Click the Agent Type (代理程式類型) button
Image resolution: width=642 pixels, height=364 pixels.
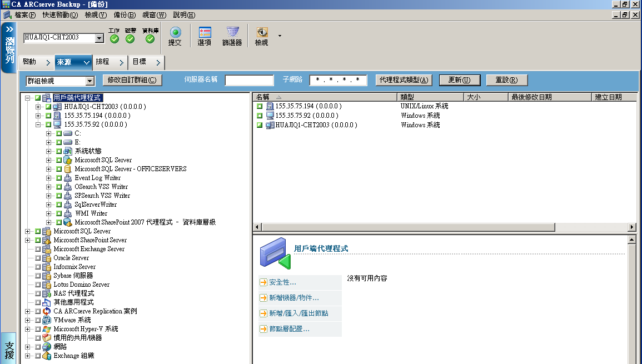404,80
